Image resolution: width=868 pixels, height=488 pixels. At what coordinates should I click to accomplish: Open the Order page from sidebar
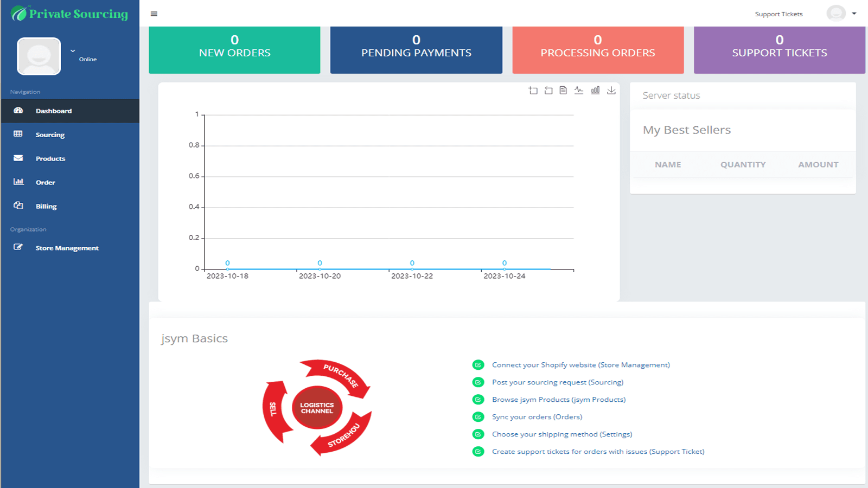pyautogui.click(x=46, y=183)
